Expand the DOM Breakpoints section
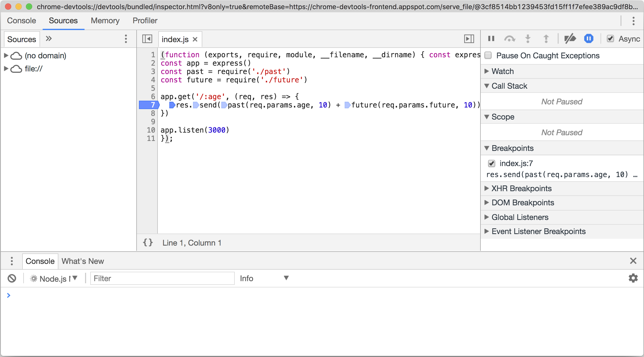 [486, 202]
